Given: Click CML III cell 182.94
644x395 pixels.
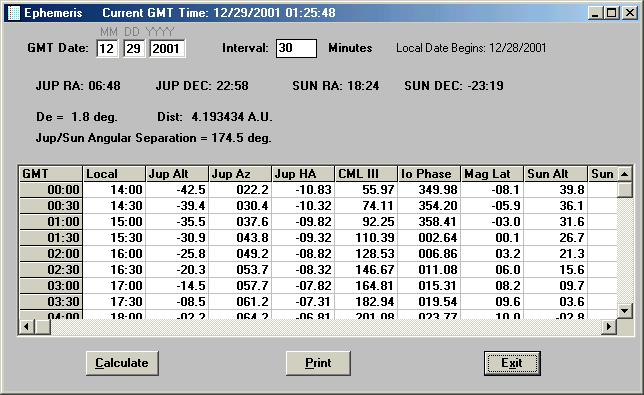Looking at the screenshot, I should click(366, 302).
